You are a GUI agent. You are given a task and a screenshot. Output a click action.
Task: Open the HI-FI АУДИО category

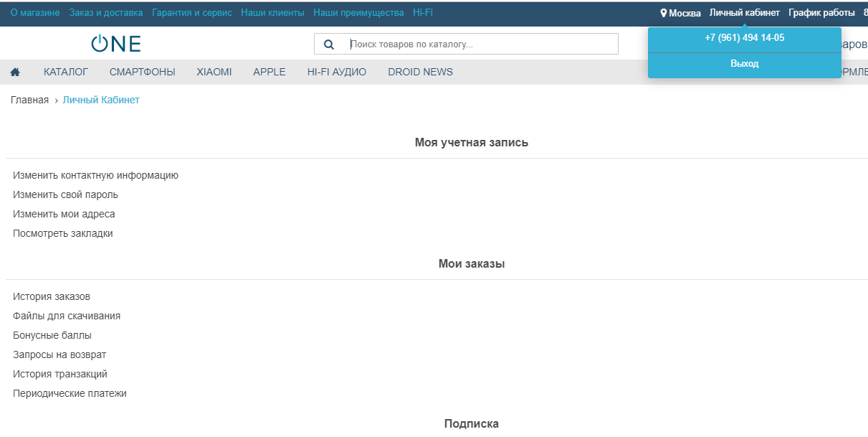point(336,72)
